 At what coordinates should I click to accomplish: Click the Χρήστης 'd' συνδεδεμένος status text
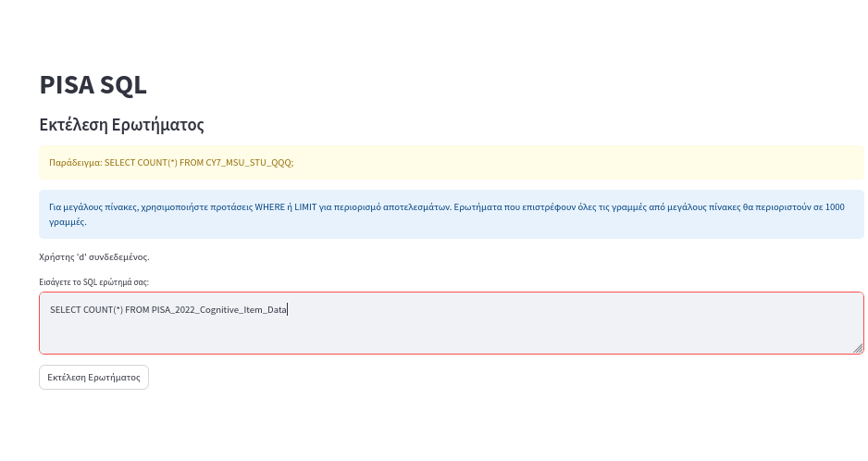(x=94, y=257)
